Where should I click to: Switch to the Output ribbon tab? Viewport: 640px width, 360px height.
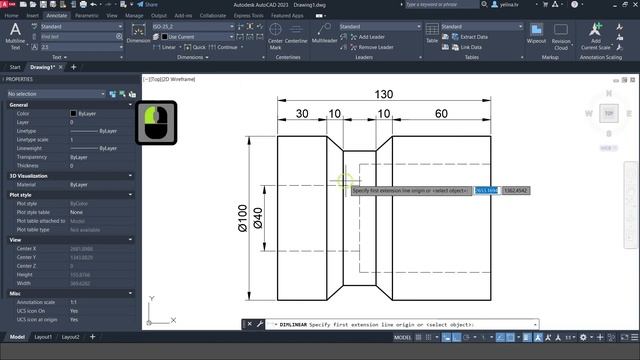pos(158,16)
